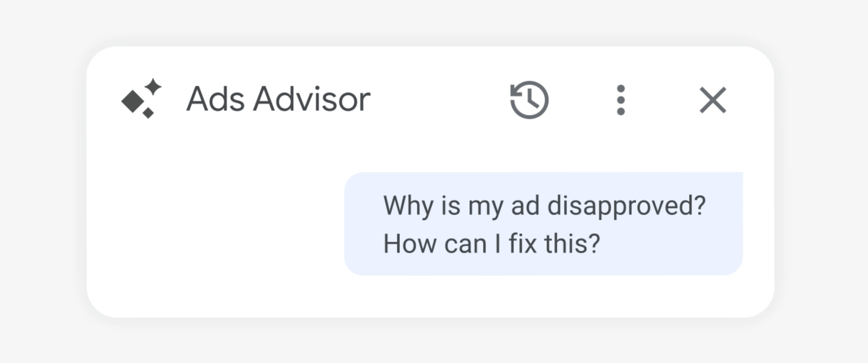
Task: Click the "How can I fix this?" line
Action: coord(491,244)
